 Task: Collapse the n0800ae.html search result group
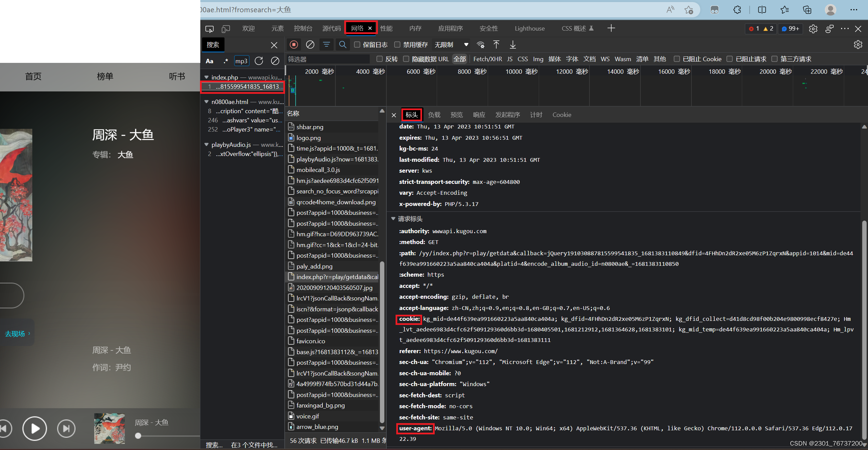tap(206, 102)
